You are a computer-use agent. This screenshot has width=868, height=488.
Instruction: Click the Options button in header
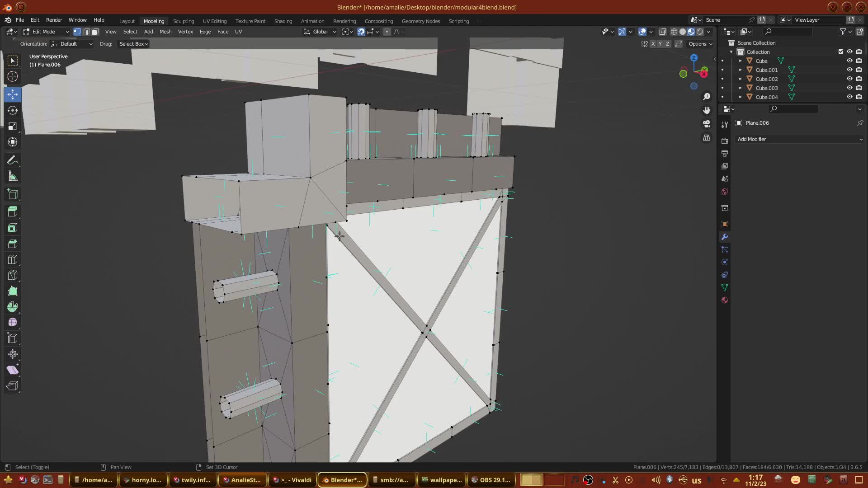tap(700, 44)
